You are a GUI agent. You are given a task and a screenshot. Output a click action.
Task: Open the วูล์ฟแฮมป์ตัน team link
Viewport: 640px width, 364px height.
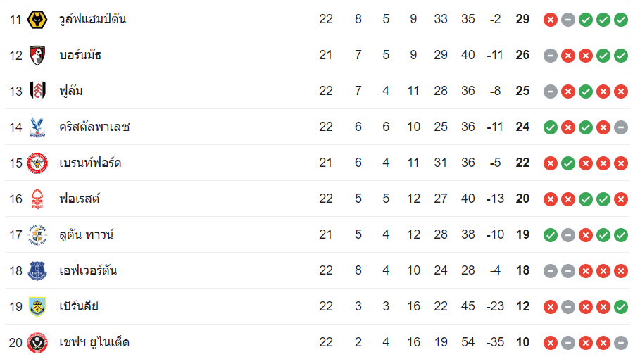[x=92, y=19]
